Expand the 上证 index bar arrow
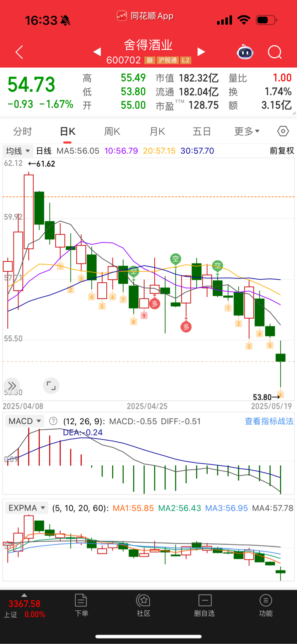 [x=24, y=595]
